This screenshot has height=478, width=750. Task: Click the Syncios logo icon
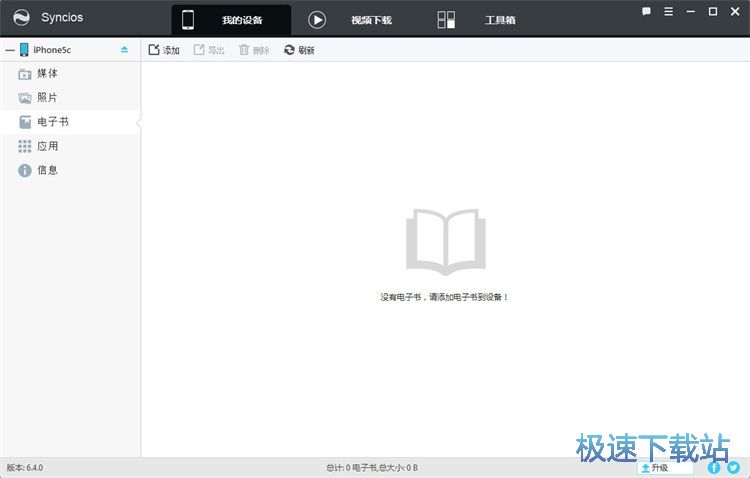[21, 18]
